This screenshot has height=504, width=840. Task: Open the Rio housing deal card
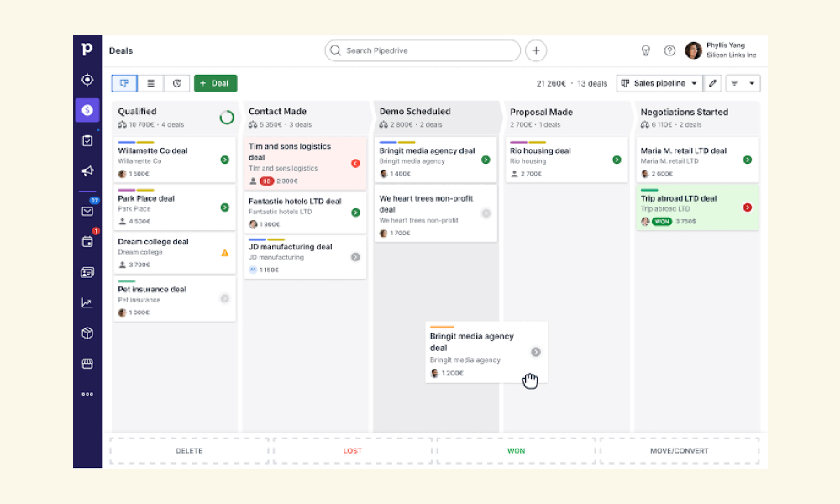point(567,160)
